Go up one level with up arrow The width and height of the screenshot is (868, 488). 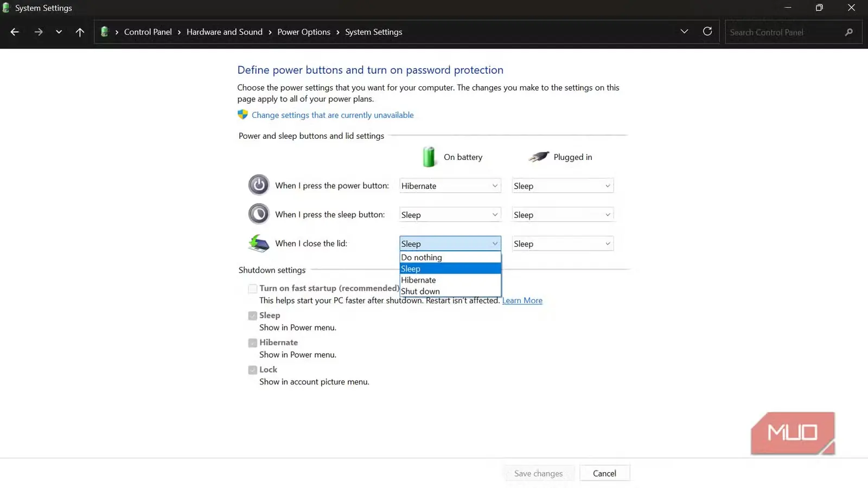coord(80,32)
